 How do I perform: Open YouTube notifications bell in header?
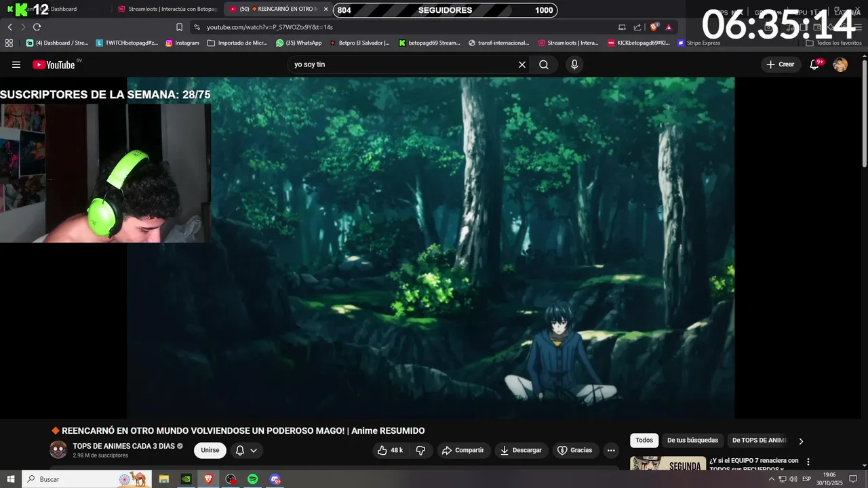[815, 64]
